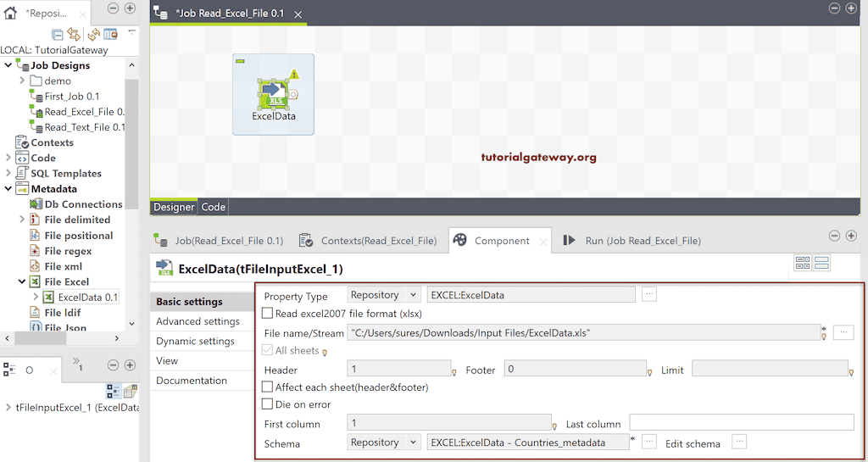Screen dimensions: 868x462
Task: Close the Job Read_Excel_File 0.1 editor tab
Action: click(x=298, y=15)
